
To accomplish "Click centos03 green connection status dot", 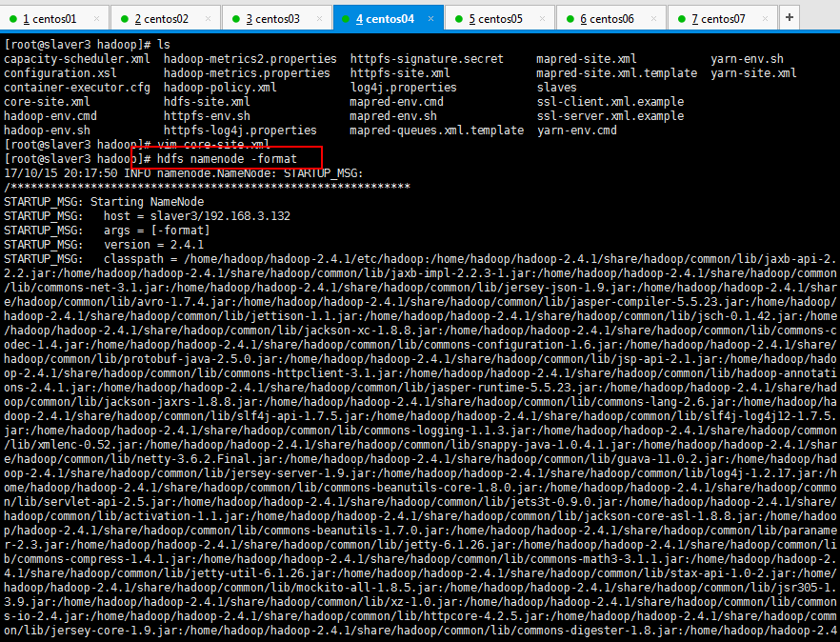I will 236,19.
